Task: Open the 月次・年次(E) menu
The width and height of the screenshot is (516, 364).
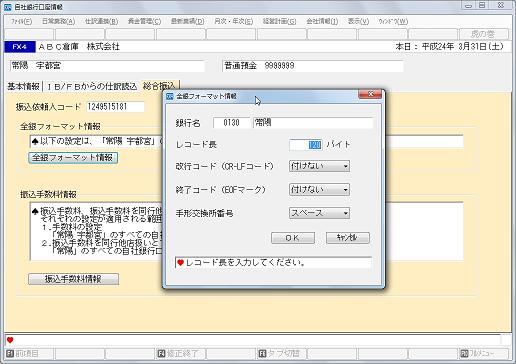Action: point(233,21)
